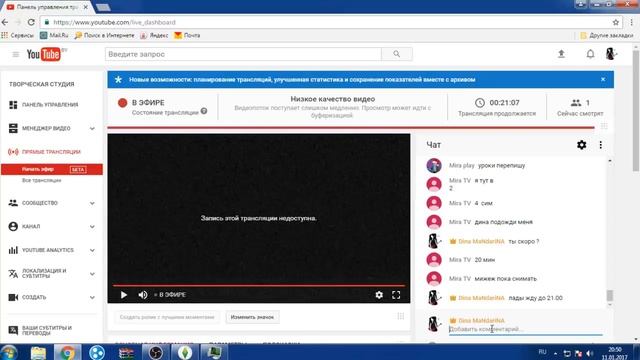The image size is (640, 360).
Task: Open YouTube Analytics in the sidebar
Action: (x=47, y=250)
